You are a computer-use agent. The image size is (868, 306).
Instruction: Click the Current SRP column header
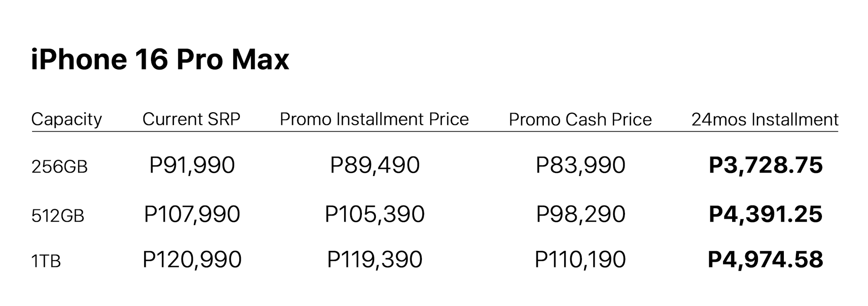pyautogui.click(x=191, y=119)
